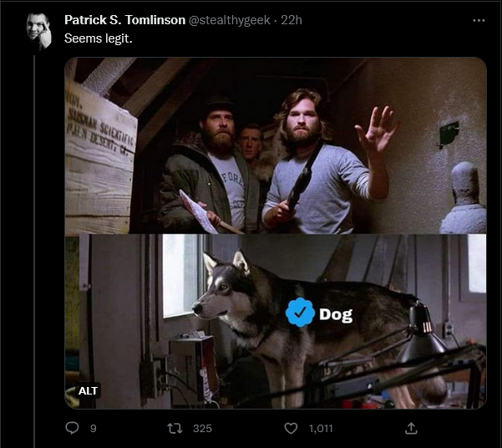Open the husky dog image panel
502x448 pixels.
coord(276,321)
